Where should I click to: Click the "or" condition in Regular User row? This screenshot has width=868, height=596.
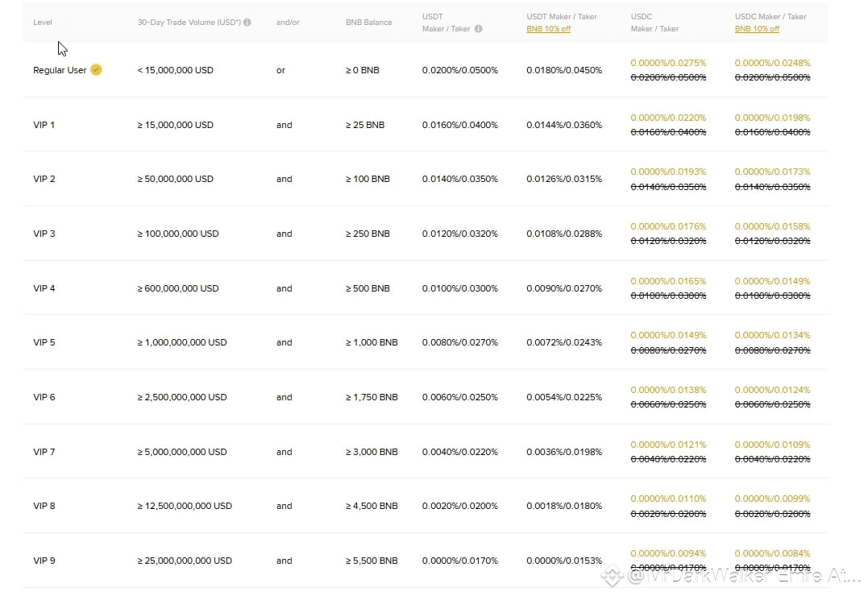280,70
